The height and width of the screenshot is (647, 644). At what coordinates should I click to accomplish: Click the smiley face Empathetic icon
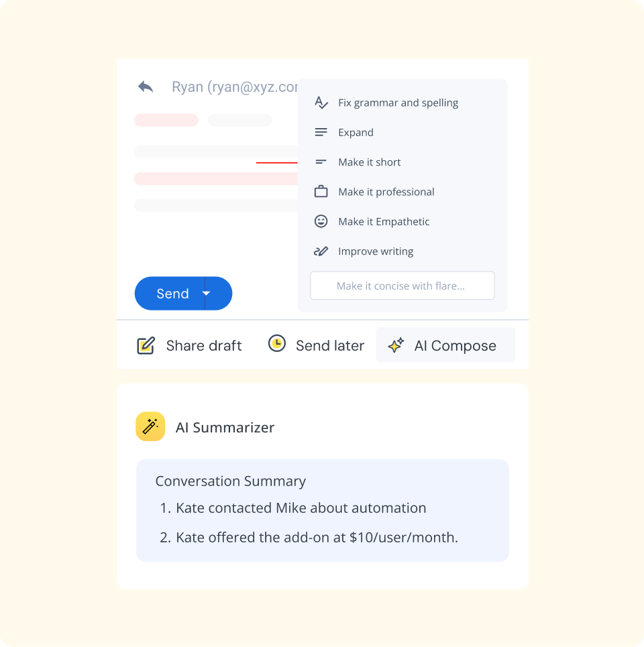[321, 221]
